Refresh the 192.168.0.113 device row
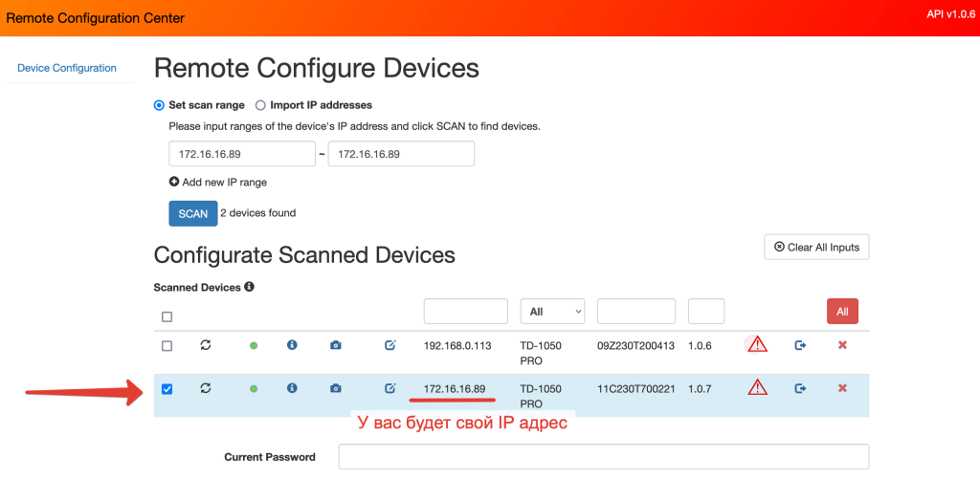Screen dimensions: 980x480 pyautogui.click(x=205, y=344)
